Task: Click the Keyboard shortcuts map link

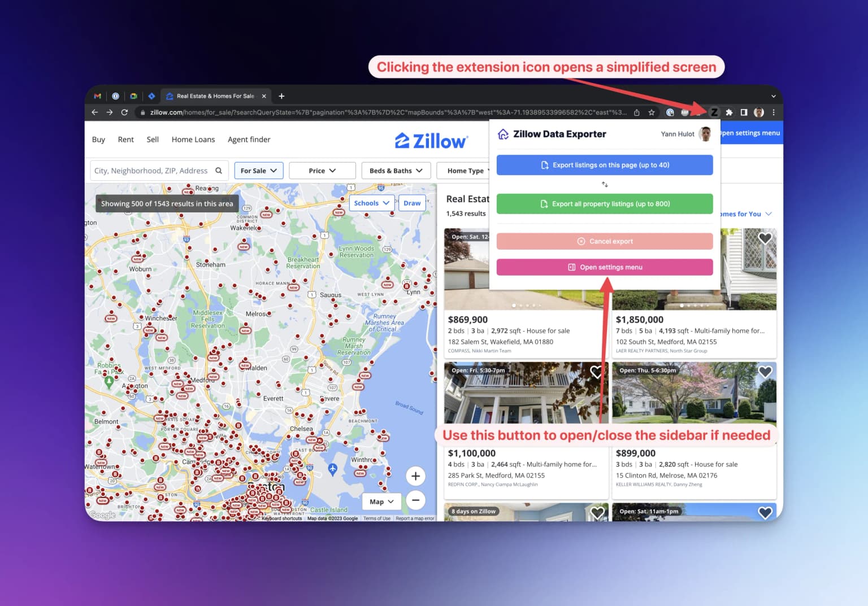Action: pos(282,518)
